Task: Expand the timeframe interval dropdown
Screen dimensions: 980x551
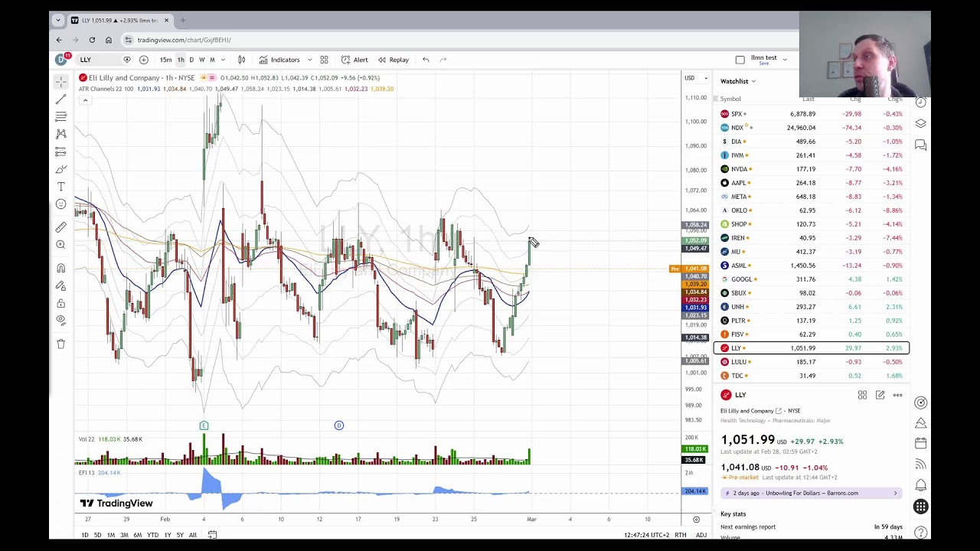Action: [223, 60]
